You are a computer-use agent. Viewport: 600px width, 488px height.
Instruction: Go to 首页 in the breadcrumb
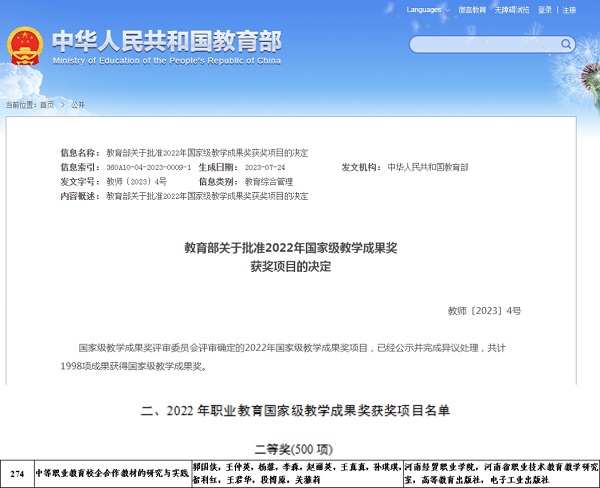tap(47, 104)
